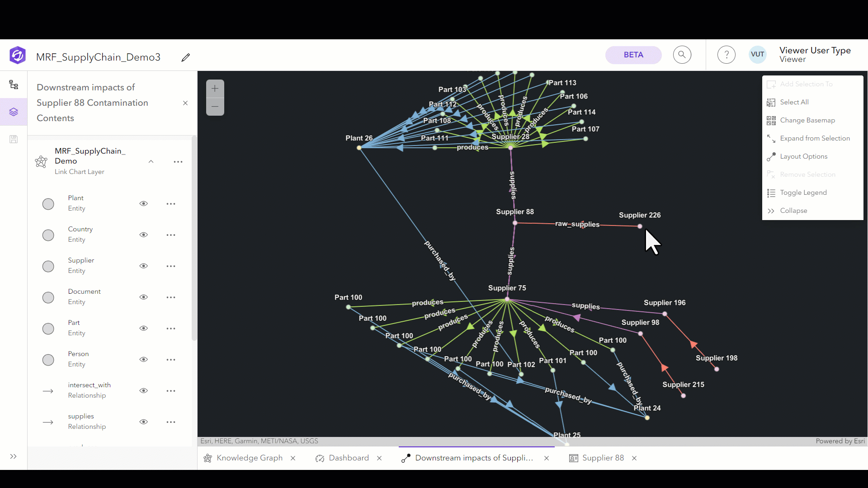Select the layers icon in left sidebar
The height and width of the screenshot is (488, 868).
pos(14,112)
